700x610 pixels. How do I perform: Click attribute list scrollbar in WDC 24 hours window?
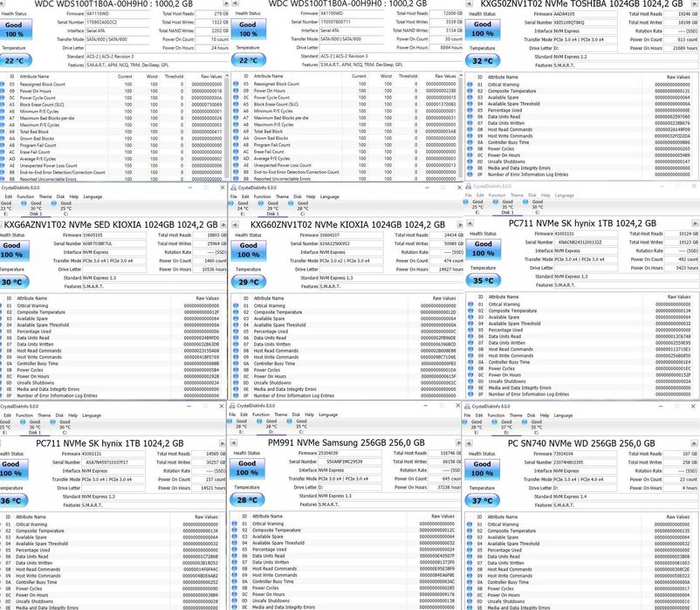click(x=226, y=127)
